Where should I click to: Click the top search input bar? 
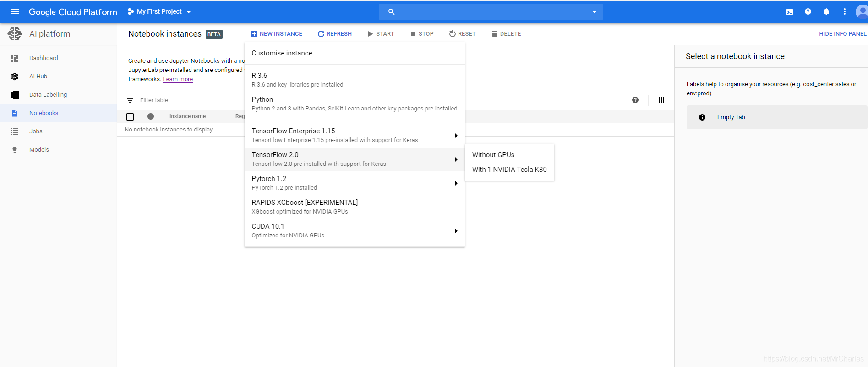[491, 12]
